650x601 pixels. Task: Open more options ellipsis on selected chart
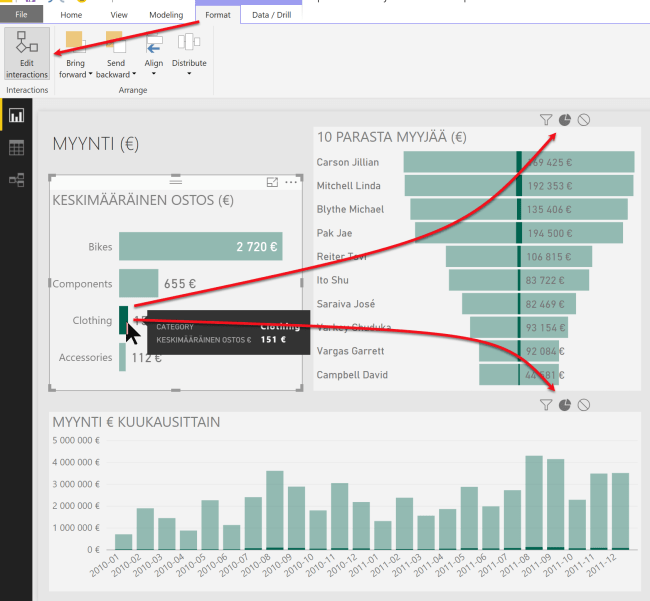291,182
